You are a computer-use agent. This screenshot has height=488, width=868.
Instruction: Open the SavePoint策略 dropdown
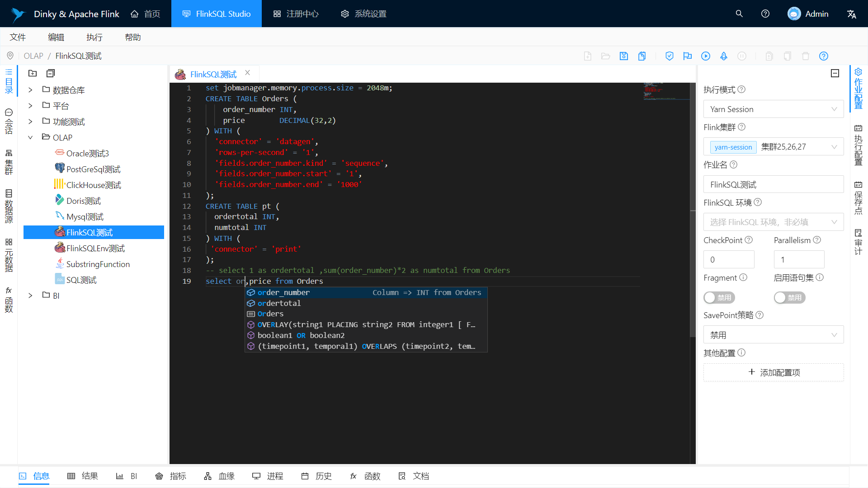774,334
